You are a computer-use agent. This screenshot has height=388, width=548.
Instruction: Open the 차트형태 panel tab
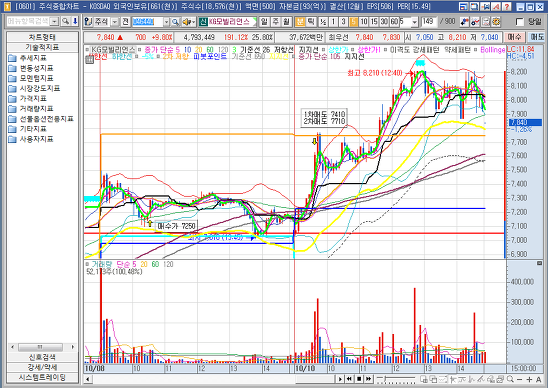click(42, 37)
